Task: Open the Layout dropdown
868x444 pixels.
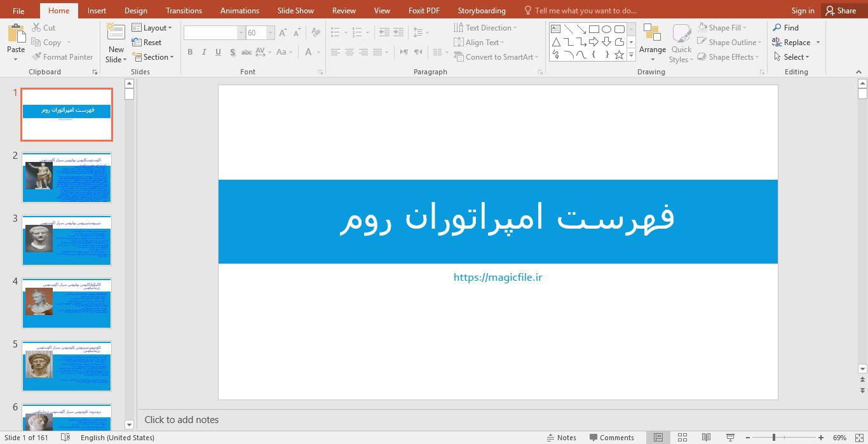Action: click(152, 28)
